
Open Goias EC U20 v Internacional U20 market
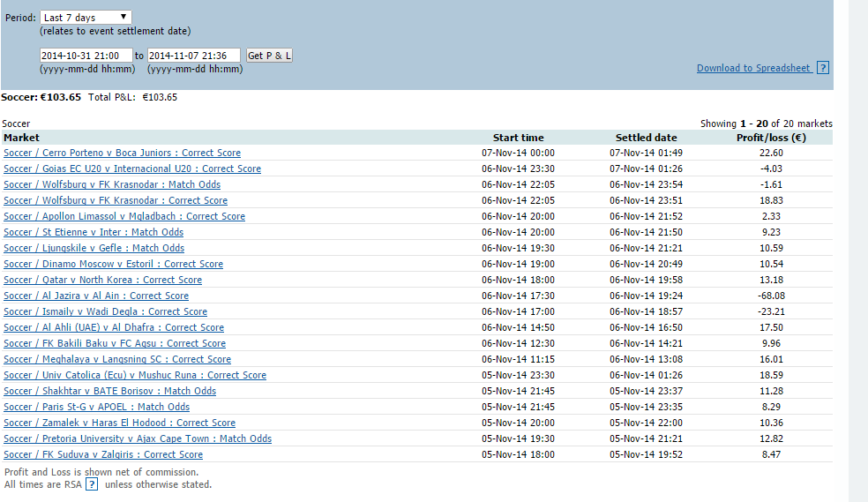click(x=131, y=169)
